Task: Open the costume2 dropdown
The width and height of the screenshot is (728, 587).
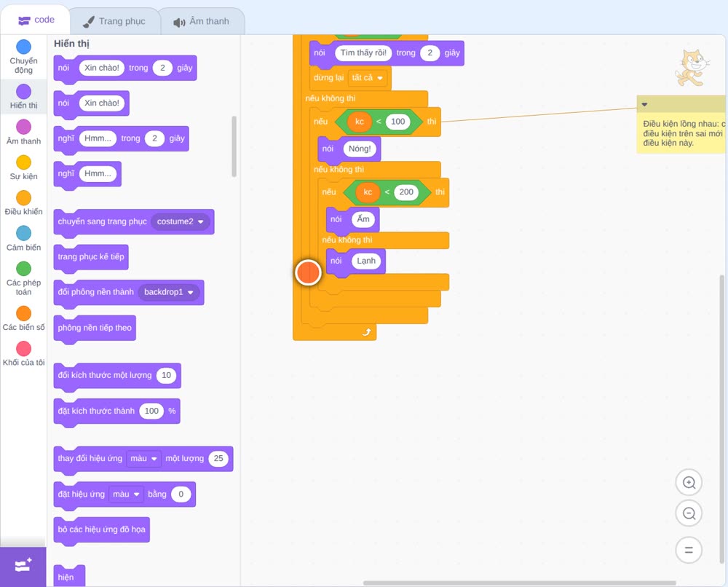Action: click(x=181, y=221)
